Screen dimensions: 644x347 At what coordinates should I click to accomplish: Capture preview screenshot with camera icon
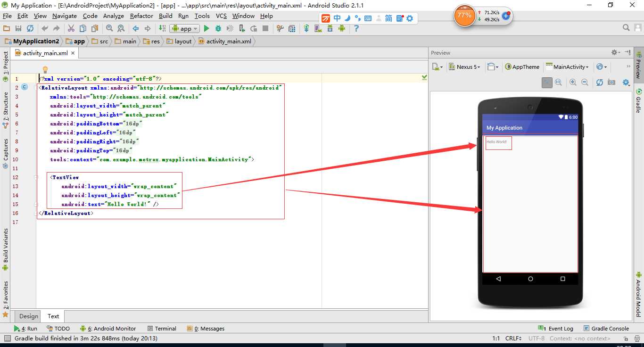click(611, 83)
